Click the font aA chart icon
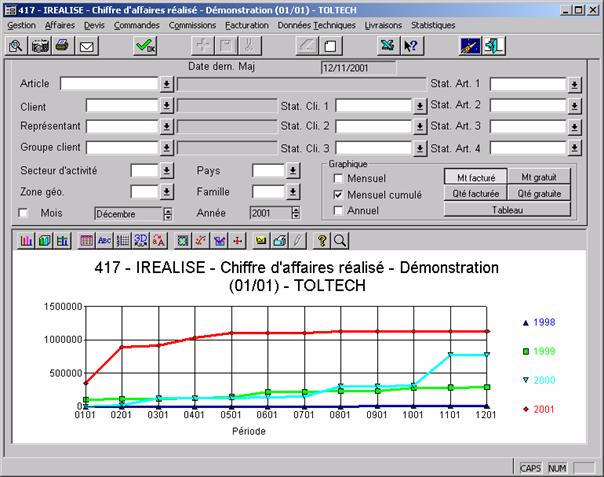604x477 pixels. click(159, 241)
